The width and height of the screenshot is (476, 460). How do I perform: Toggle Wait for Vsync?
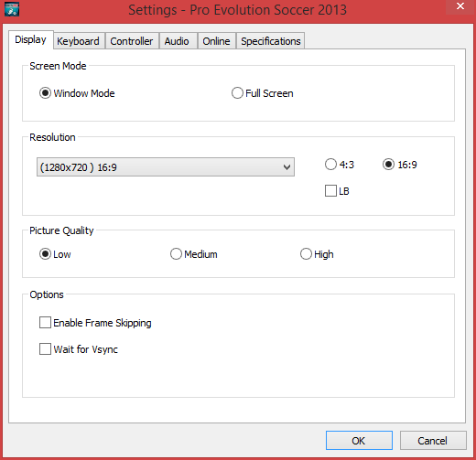pos(45,349)
